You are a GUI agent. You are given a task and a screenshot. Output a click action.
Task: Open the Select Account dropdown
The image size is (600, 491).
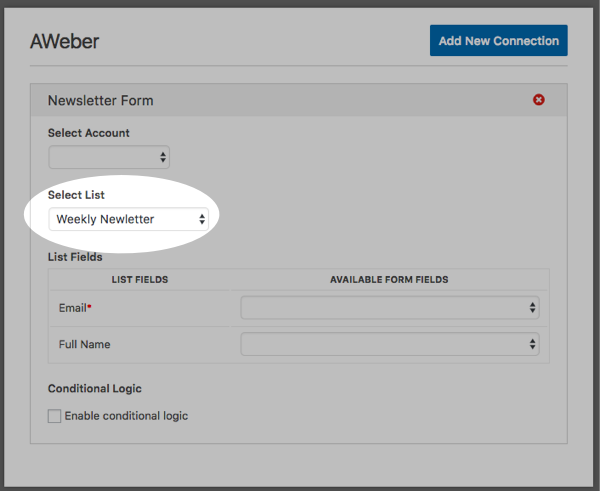(x=109, y=157)
